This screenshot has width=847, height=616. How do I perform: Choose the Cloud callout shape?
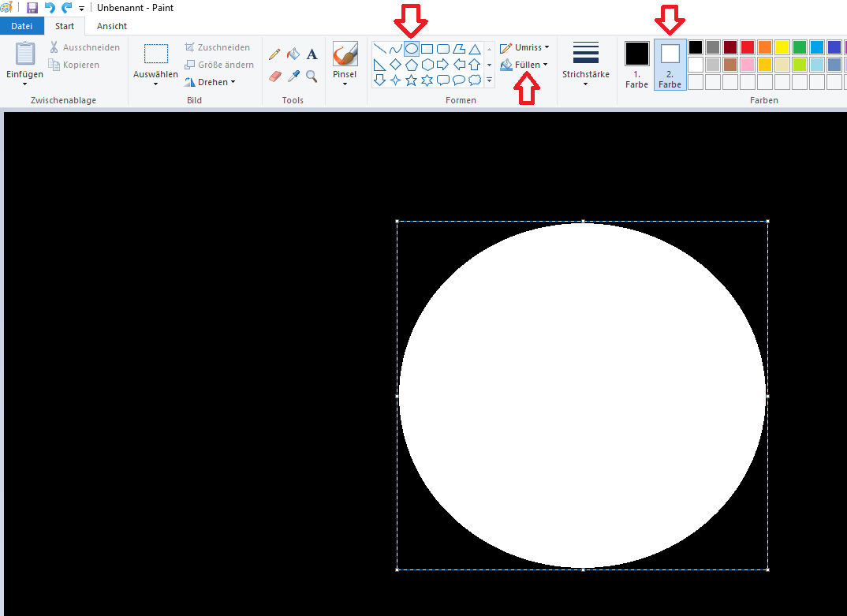(475, 80)
